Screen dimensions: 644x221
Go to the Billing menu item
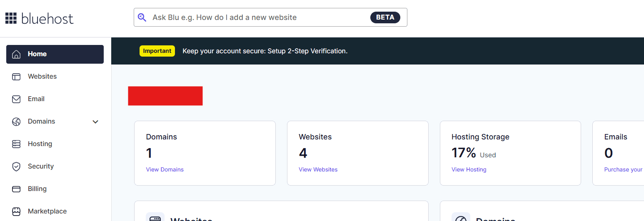pyautogui.click(x=37, y=189)
